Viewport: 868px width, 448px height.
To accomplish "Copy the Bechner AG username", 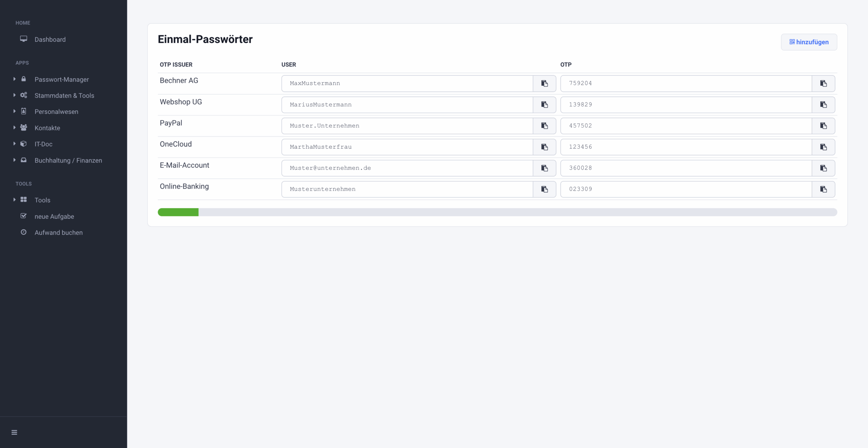I will [x=544, y=83].
